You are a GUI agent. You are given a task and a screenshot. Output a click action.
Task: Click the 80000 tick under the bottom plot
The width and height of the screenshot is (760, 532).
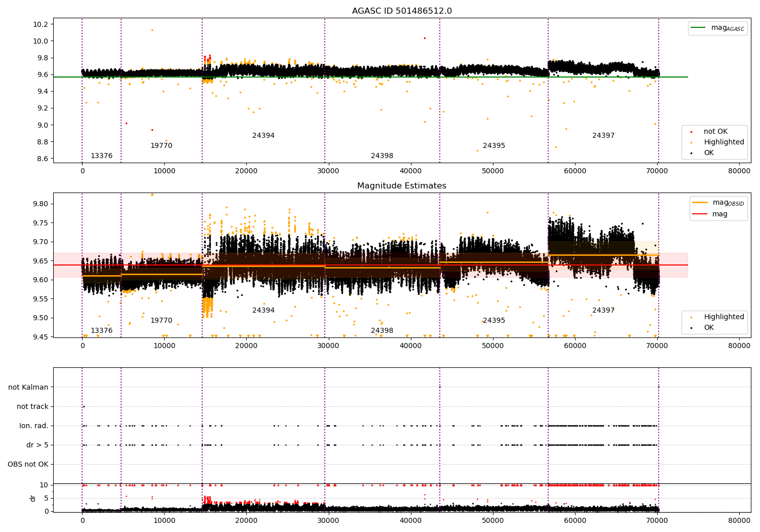click(x=739, y=520)
